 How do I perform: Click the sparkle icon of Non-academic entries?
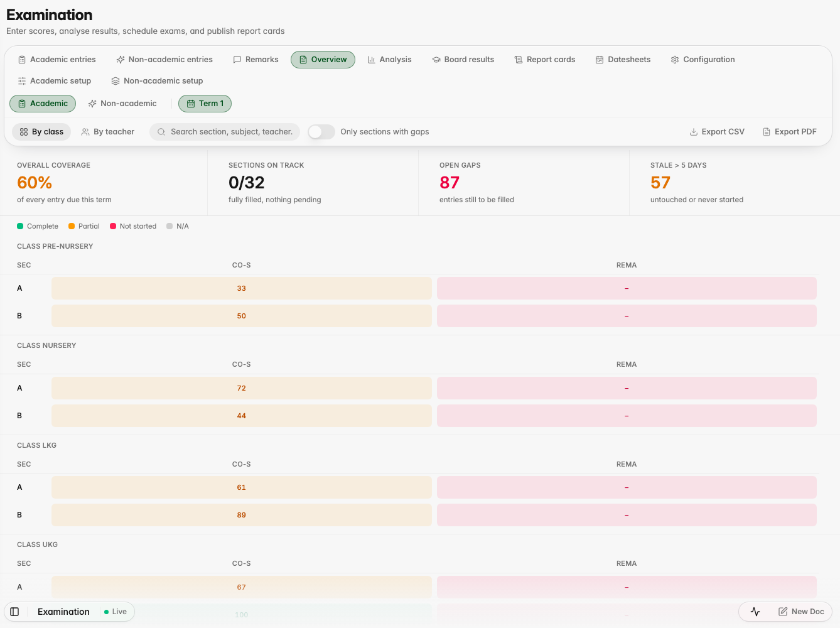(x=121, y=60)
